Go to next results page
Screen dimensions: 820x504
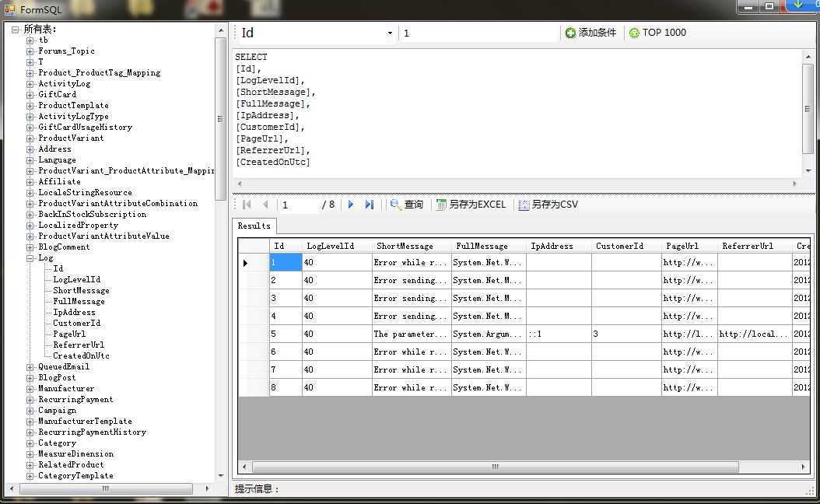coord(351,205)
